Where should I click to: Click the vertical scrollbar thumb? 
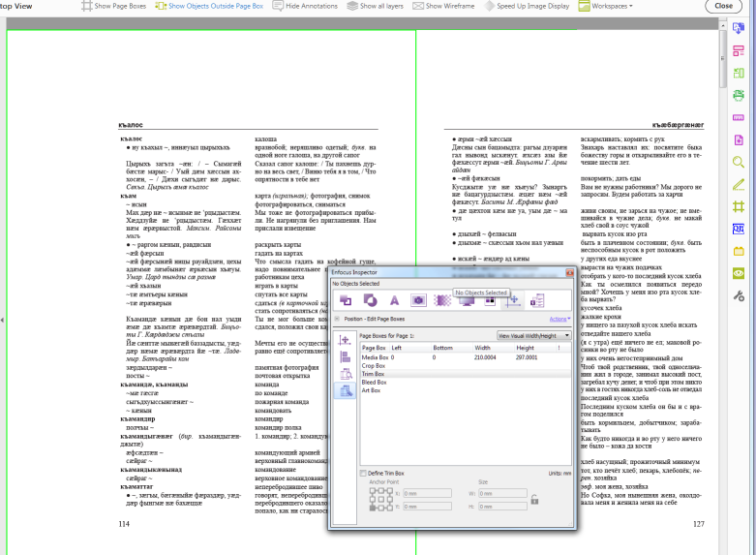pyautogui.click(x=722, y=59)
